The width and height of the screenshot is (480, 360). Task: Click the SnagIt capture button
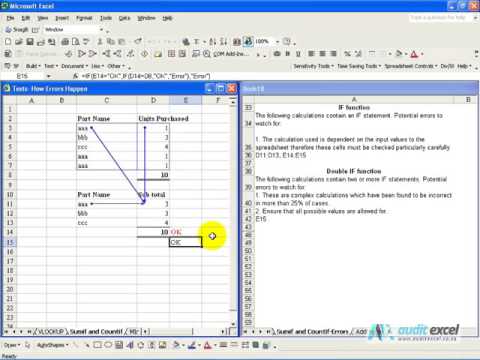point(17,30)
